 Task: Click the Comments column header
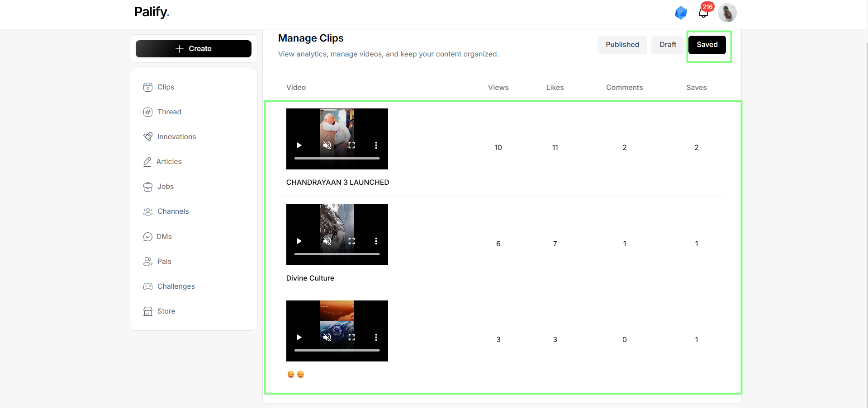click(x=624, y=88)
